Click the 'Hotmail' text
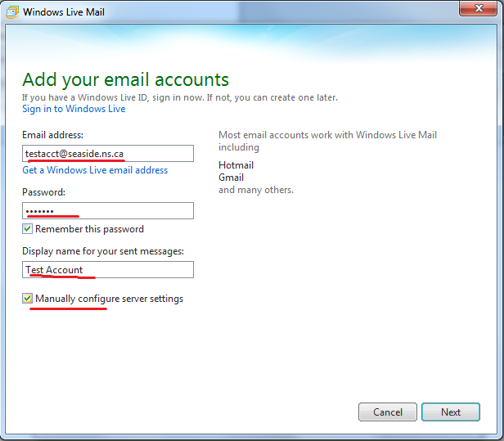The image size is (504, 441). (236, 165)
